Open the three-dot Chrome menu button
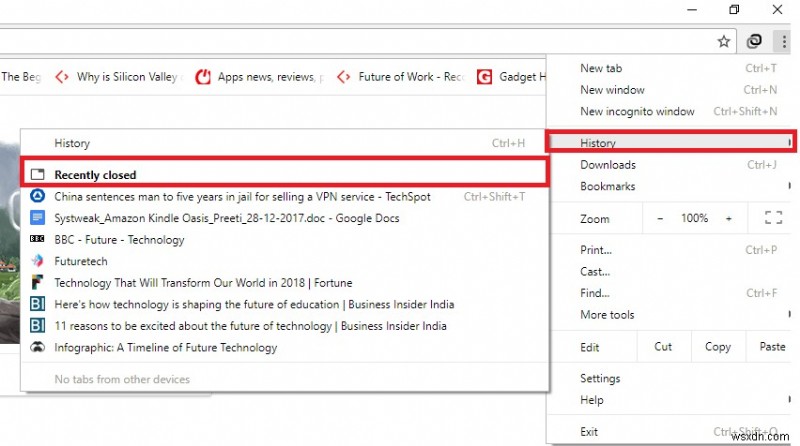This screenshot has width=800, height=446. pos(783,41)
